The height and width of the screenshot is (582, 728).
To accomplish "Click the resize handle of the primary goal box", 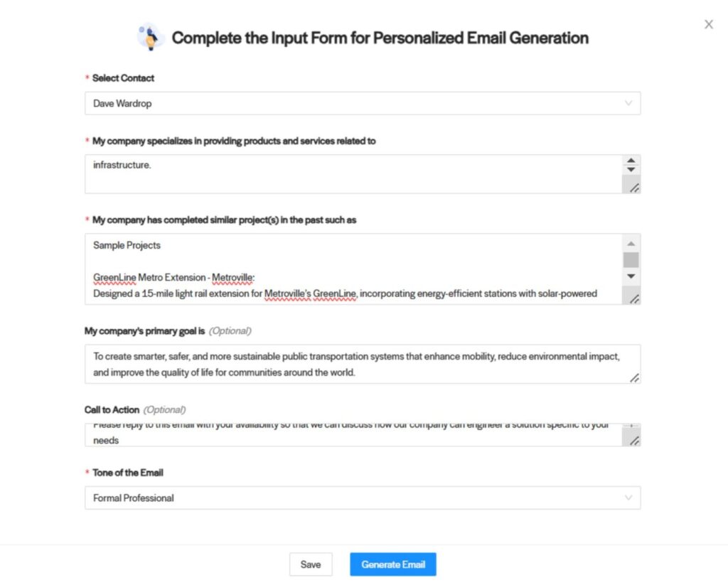I will (x=634, y=378).
